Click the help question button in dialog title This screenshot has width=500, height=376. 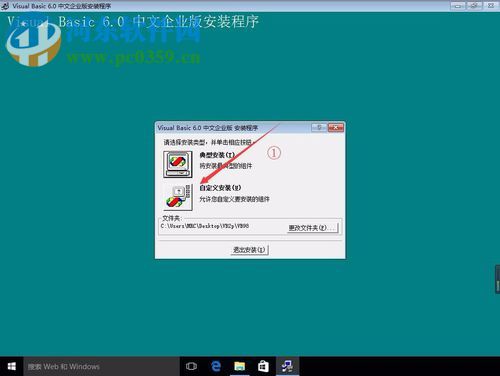tap(319, 127)
